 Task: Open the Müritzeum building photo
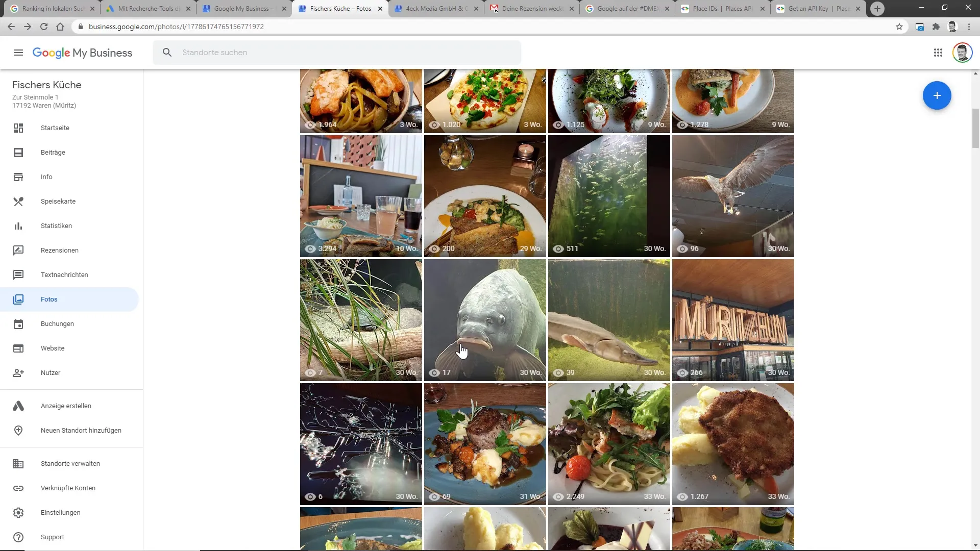pos(733,320)
